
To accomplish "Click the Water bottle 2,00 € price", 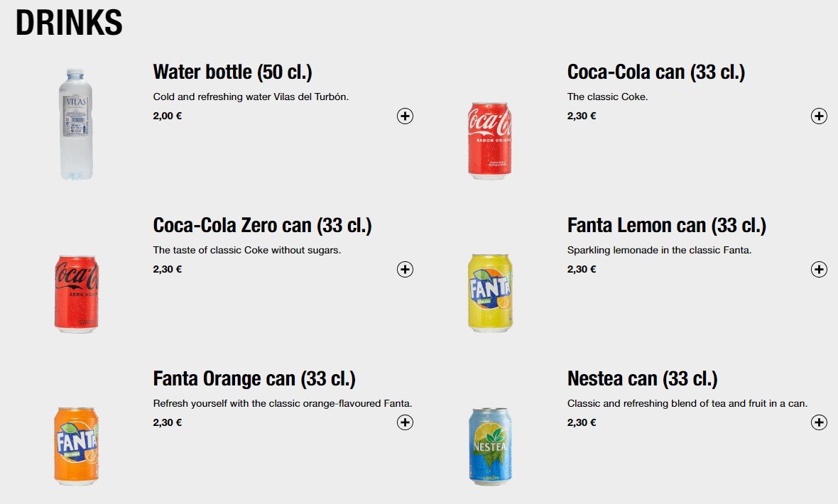I will pos(168,116).
